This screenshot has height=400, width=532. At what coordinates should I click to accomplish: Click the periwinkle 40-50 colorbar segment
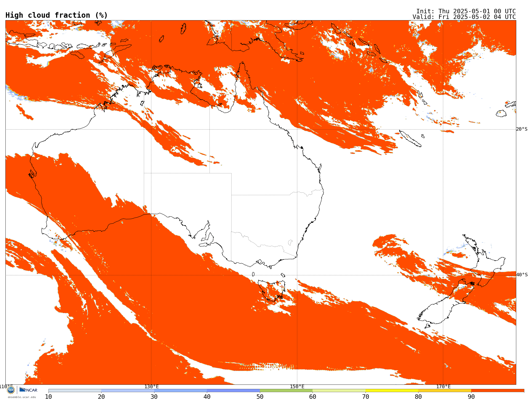[233, 391]
